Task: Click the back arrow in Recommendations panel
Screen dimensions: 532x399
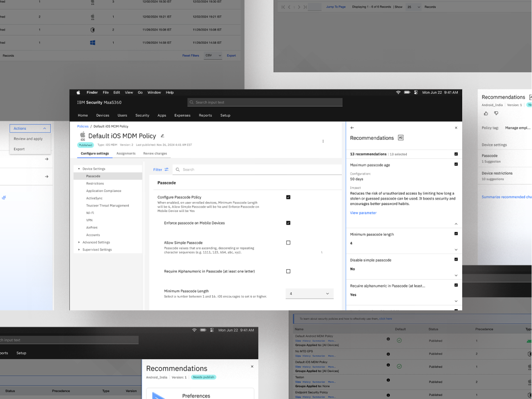Action: pyautogui.click(x=353, y=128)
